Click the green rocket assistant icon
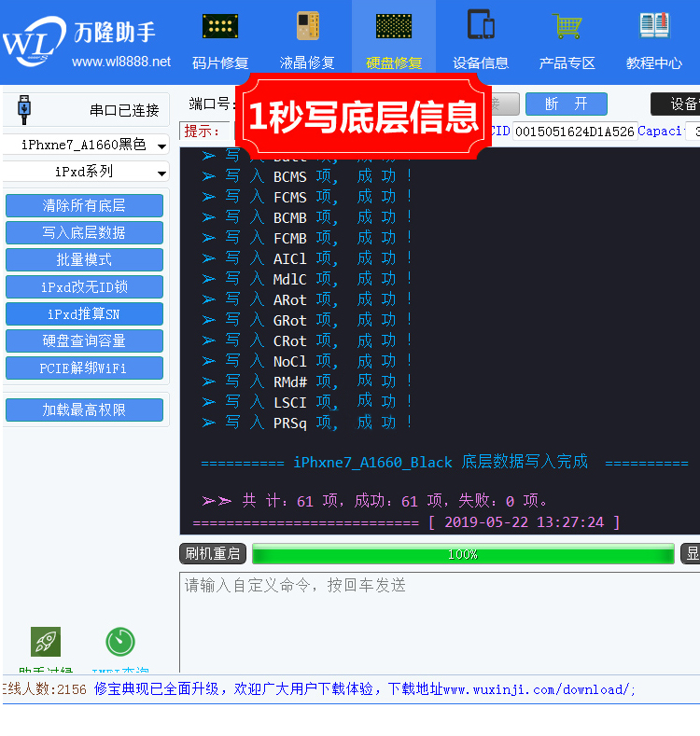The image size is (700, 736). click(46, 642)
